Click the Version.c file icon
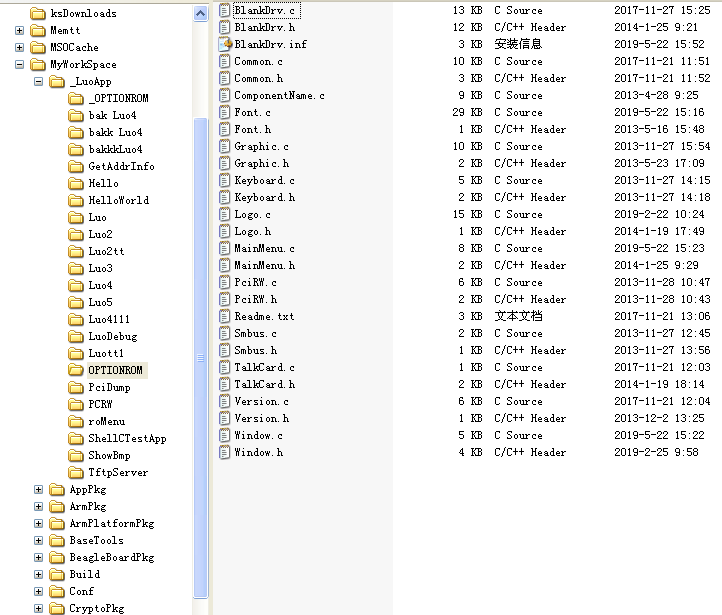 click(224, 401)
